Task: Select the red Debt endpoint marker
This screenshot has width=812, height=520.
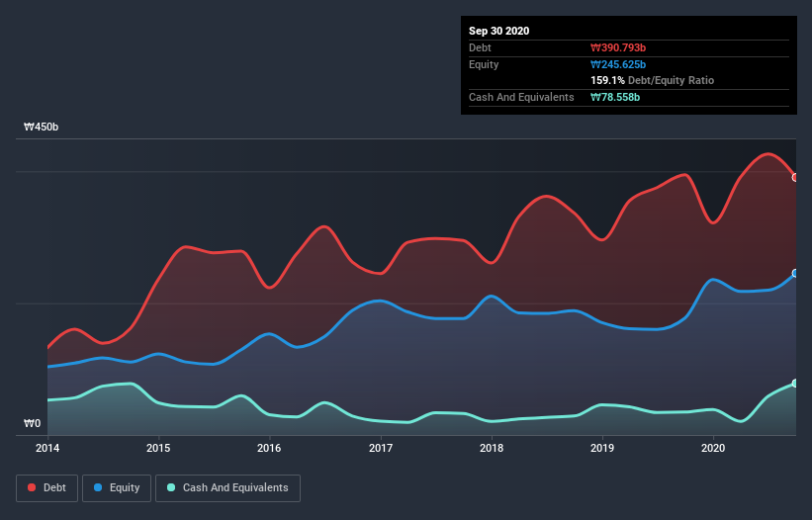Action: pyautogui.click(x=795, y=178)
